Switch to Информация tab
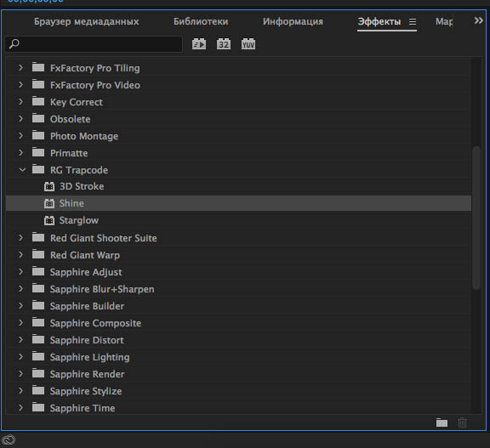 (293, 21)
